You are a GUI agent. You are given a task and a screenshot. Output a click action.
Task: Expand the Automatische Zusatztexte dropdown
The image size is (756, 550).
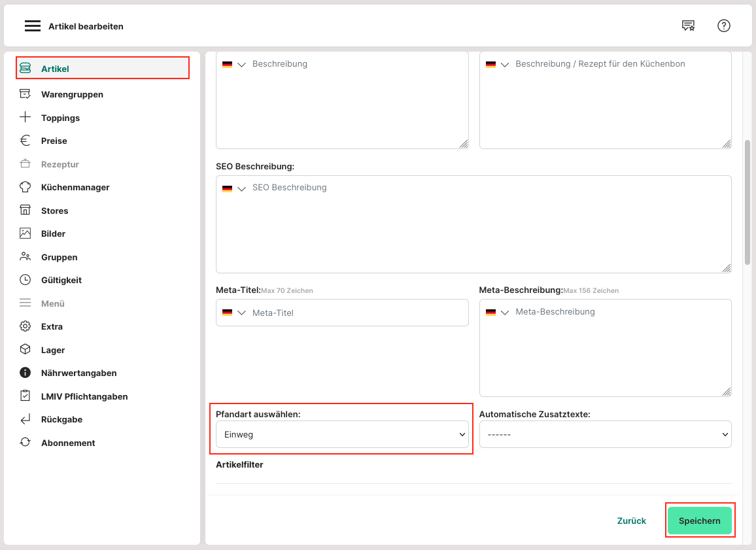click(x=605, y=434)
